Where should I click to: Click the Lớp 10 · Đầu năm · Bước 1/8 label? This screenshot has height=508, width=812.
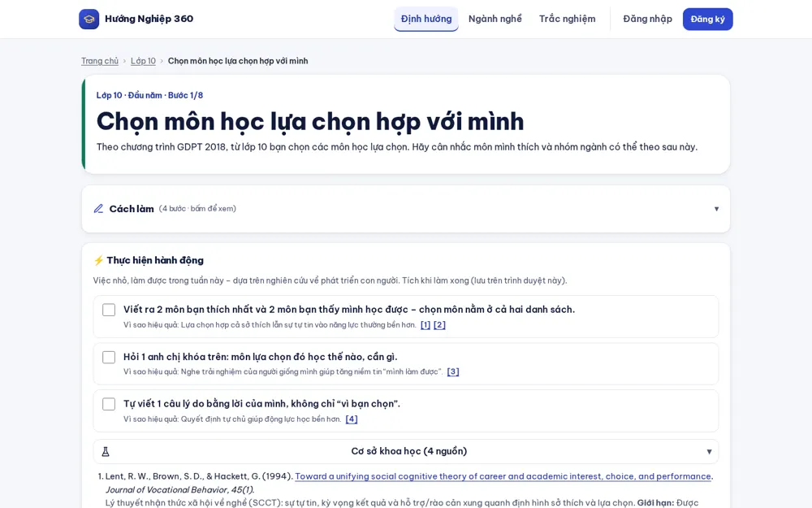[x=149, y=95]
